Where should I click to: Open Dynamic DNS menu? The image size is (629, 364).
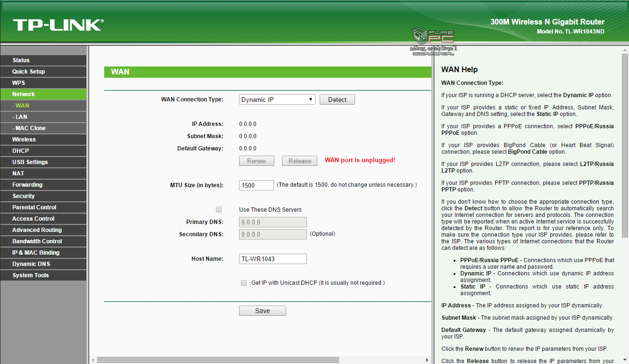[x=43, y=264]
